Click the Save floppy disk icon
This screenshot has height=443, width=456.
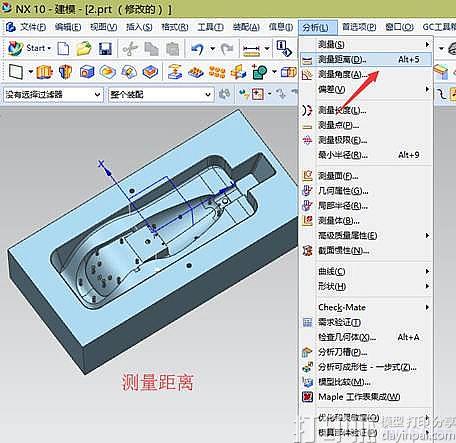(x=105, y=49)
